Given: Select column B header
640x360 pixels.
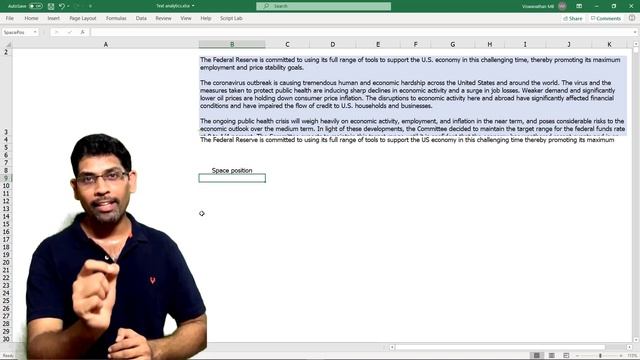Looking at the screenshot, I should pos(232,44).
